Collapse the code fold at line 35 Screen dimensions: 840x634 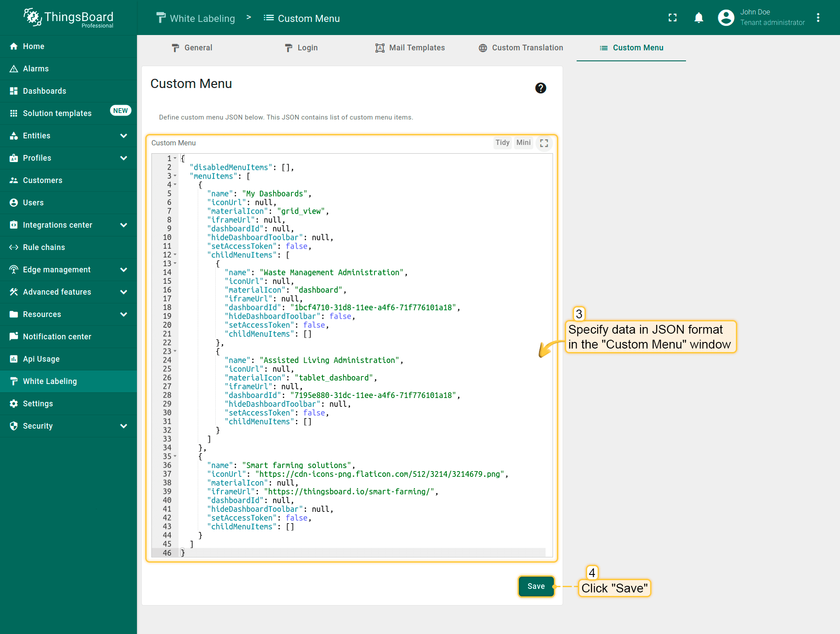pos(175,456)
